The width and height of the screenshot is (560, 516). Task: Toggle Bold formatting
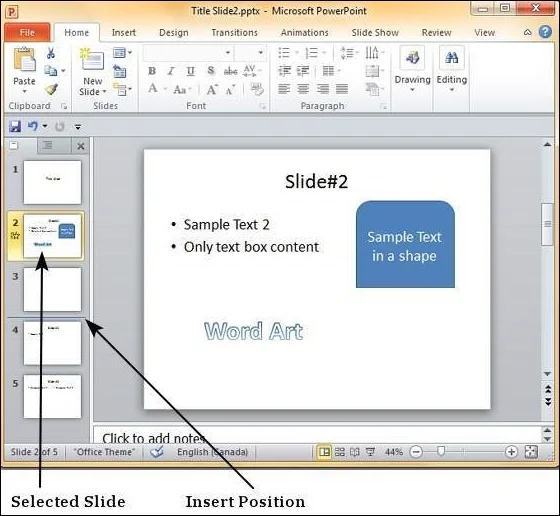click(152, 71)
